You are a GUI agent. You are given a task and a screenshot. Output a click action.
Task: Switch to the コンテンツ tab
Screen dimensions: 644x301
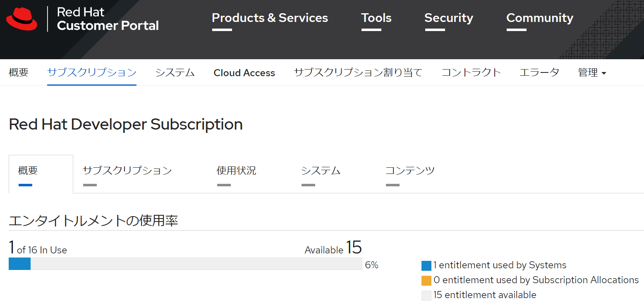[x=410, y=171]
